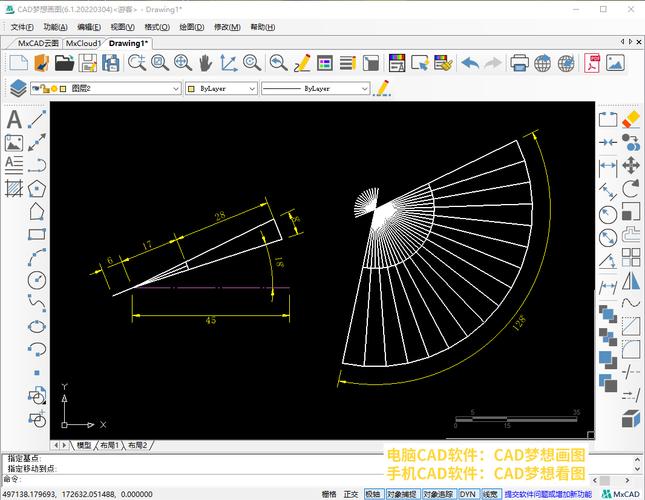This screenshot has height=500, width=645.
Task: Click the coordinates readout in status bar
Action: (x=77, y=494)
